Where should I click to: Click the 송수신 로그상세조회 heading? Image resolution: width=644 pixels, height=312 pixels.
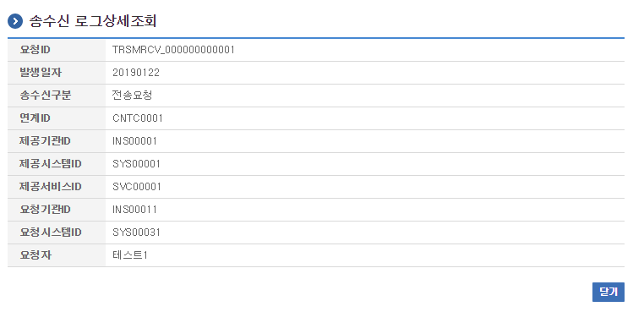click(x=93, y=21)
